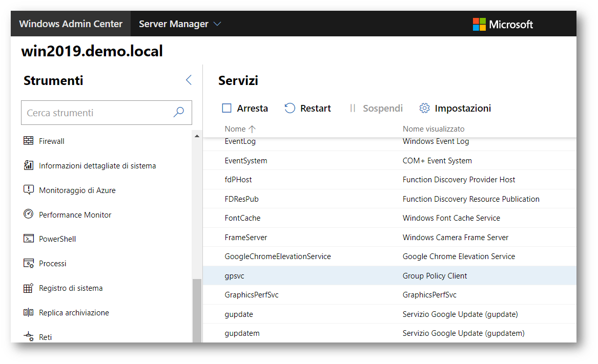
Task: Select the GraphicsPerfSvc name cell
Action: tap(251, 295)
